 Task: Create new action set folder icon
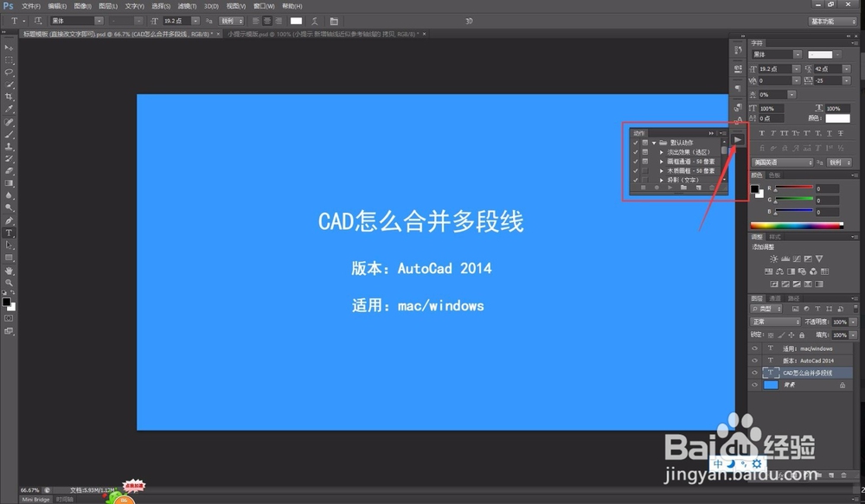click(683, 188)
